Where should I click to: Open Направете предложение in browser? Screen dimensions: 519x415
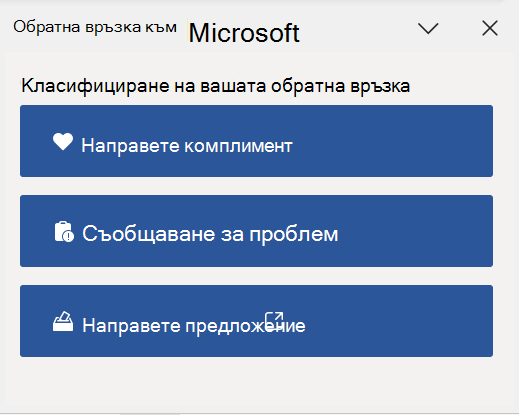[x=256, y=321]
